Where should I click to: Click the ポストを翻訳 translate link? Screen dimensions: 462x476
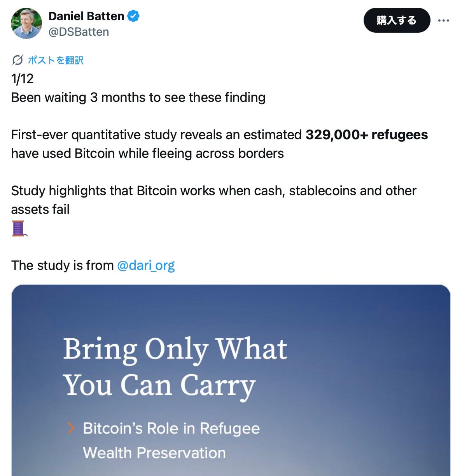(x=56, y=60)
